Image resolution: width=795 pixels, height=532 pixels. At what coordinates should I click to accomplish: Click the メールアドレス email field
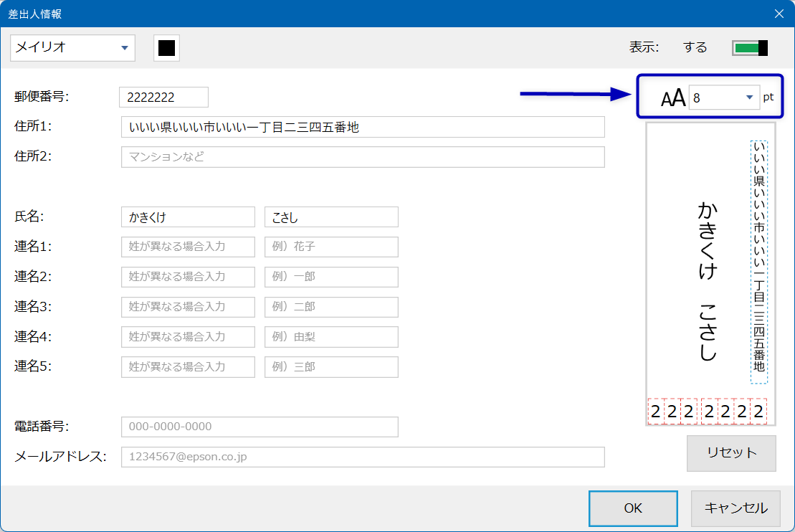tap(363, 457)
